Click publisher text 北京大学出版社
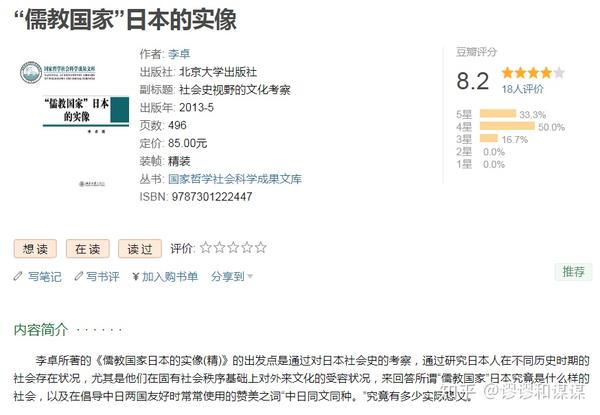 218,72
